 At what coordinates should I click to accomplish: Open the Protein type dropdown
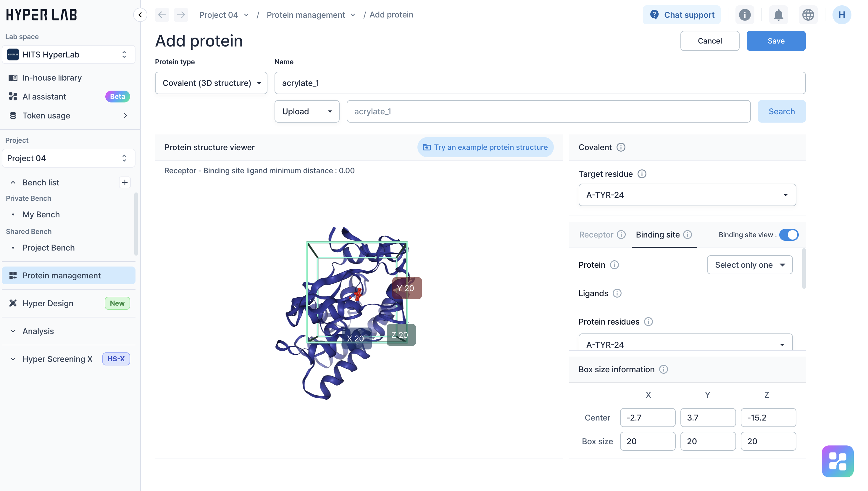coord(211,83)
